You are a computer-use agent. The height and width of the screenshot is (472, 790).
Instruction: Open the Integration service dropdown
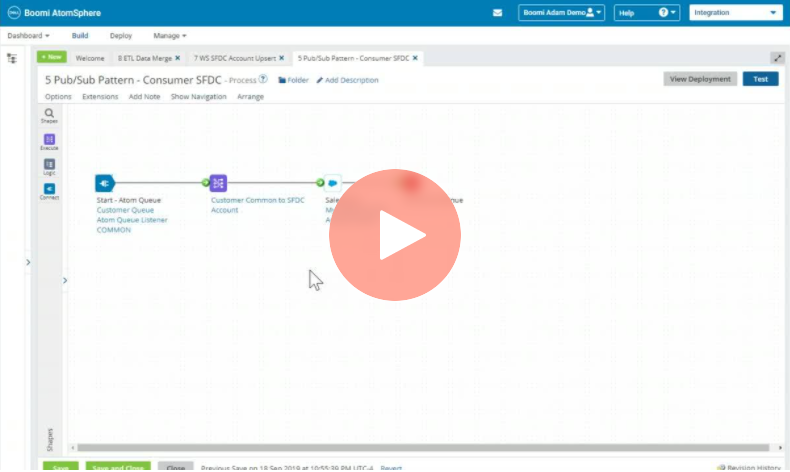(735, 13)
